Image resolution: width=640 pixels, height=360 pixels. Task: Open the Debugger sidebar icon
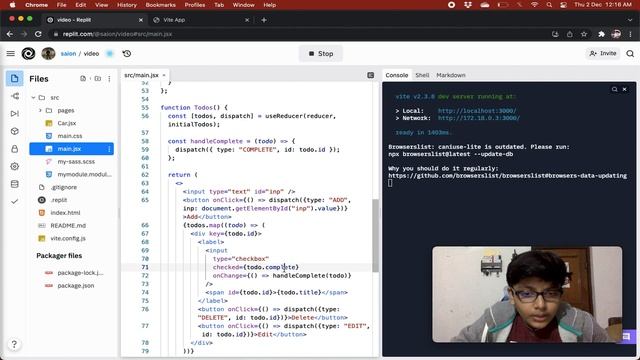point(15,113)
